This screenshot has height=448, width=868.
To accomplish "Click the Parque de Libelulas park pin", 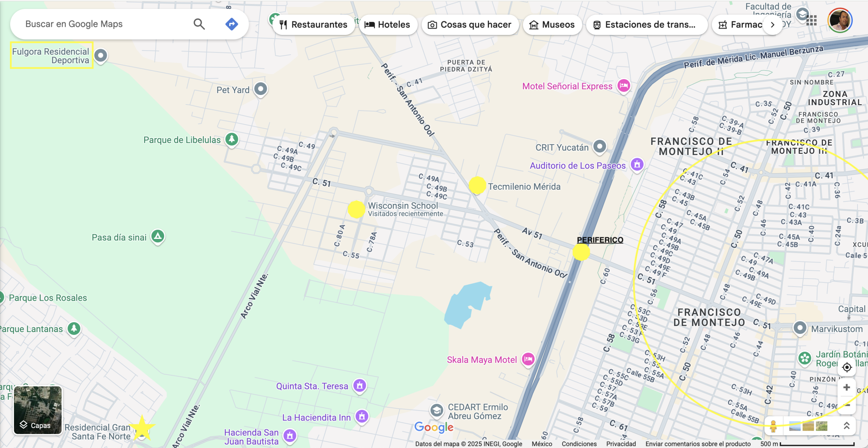I will coord(232,139).
